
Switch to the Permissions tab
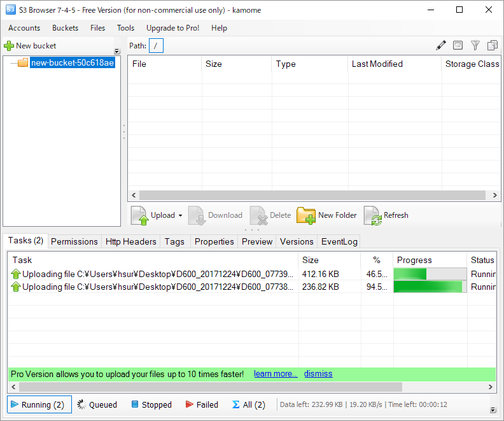click(74, 241)
